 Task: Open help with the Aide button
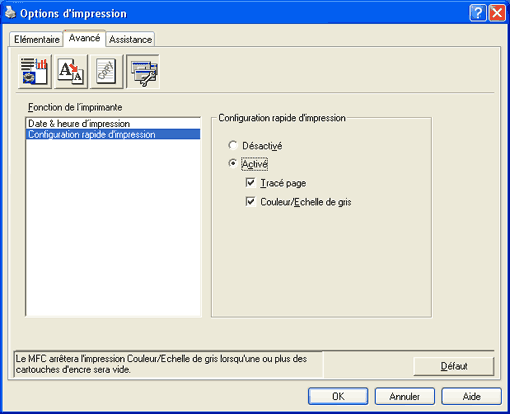pos(471,396)
